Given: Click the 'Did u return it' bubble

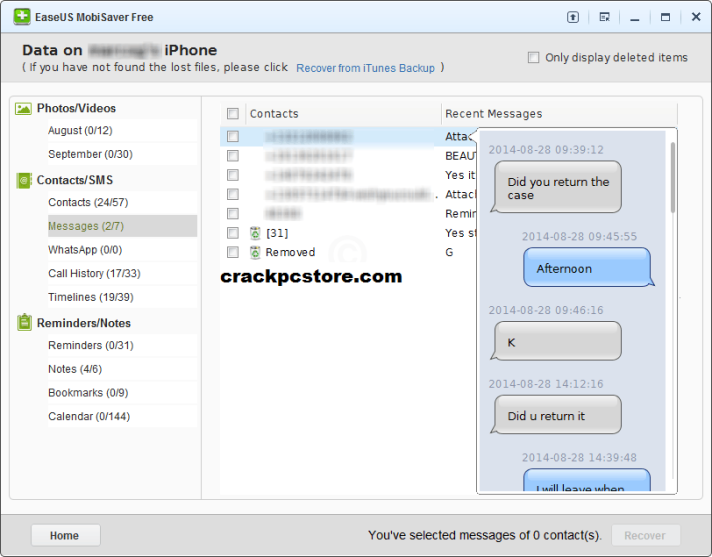Looking at the screenshot, I should pyautogui.click(x=557, y=414).
